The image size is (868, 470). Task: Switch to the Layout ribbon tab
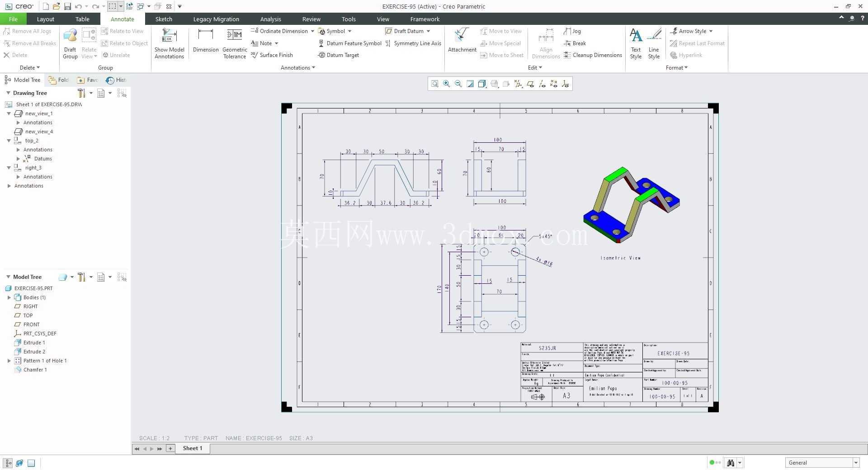pos(45,19)
